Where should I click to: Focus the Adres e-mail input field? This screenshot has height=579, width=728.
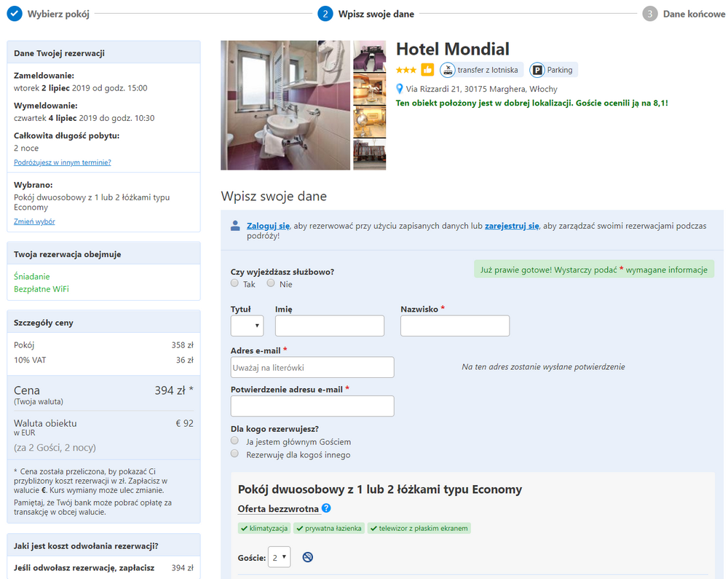(312, 367)
